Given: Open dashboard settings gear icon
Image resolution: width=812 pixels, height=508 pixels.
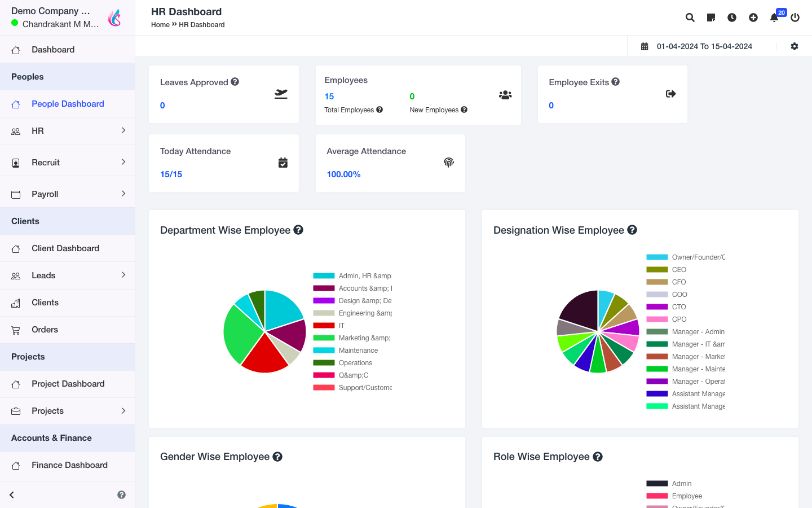Looking at the screenshot, I should tap(795, 46).
